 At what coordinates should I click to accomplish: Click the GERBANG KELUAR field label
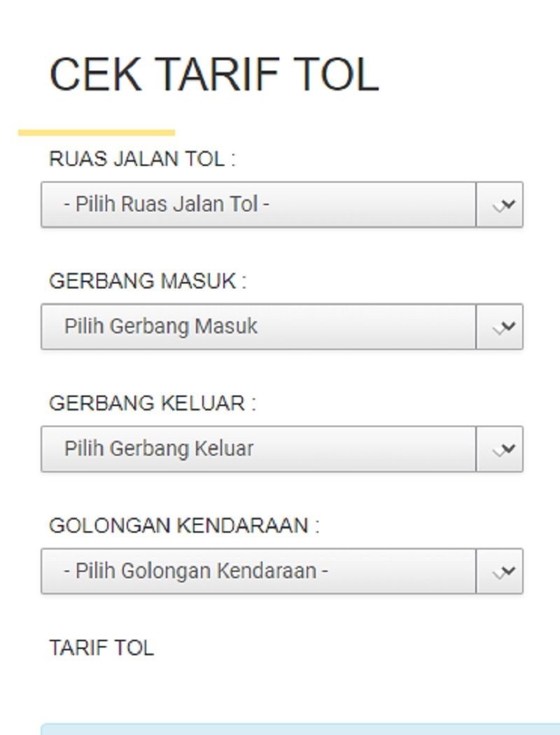(152, 404)
